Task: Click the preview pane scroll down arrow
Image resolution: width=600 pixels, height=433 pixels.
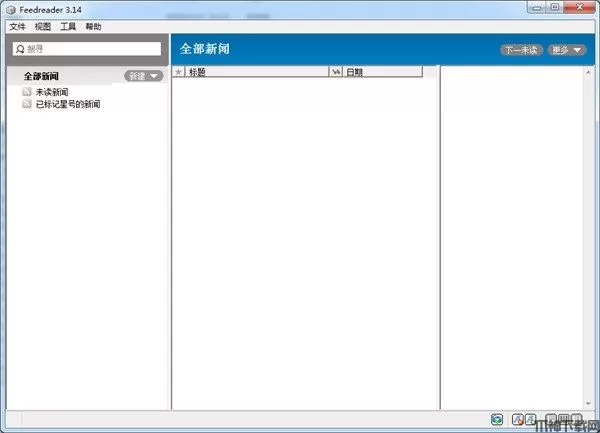Action: pos(588,404)
